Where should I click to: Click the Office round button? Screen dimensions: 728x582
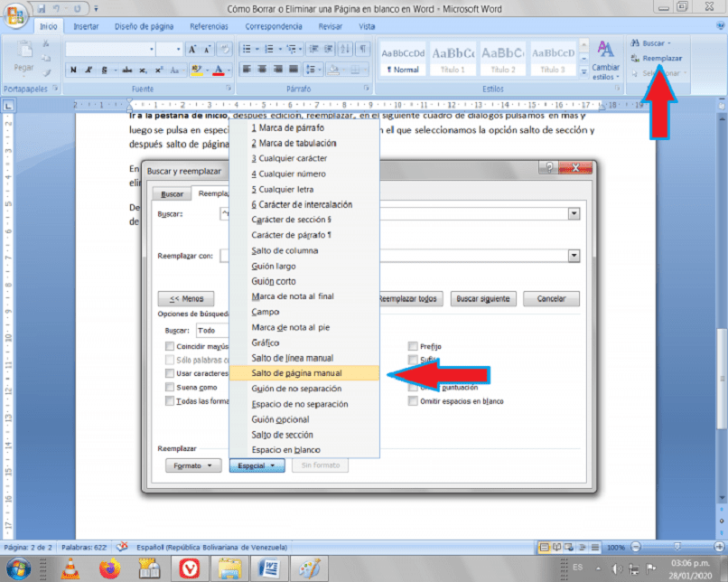pos(14,14)
